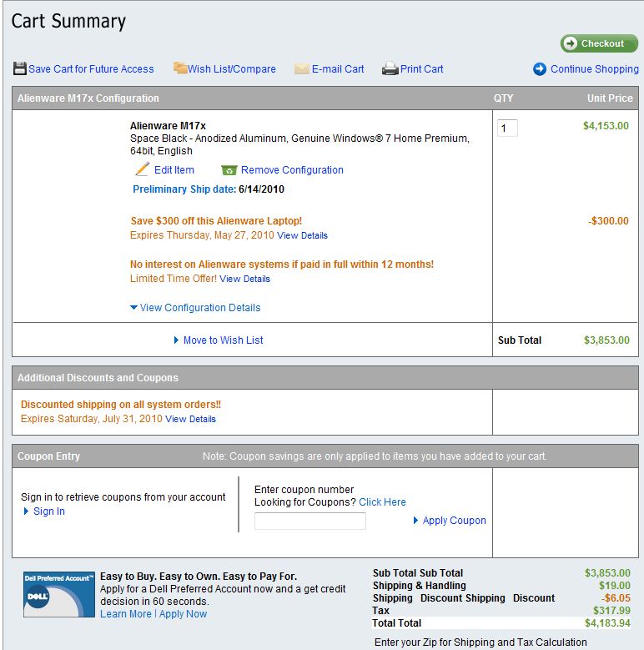Click the E-mail Cart envelope icon

click(302, 69)
